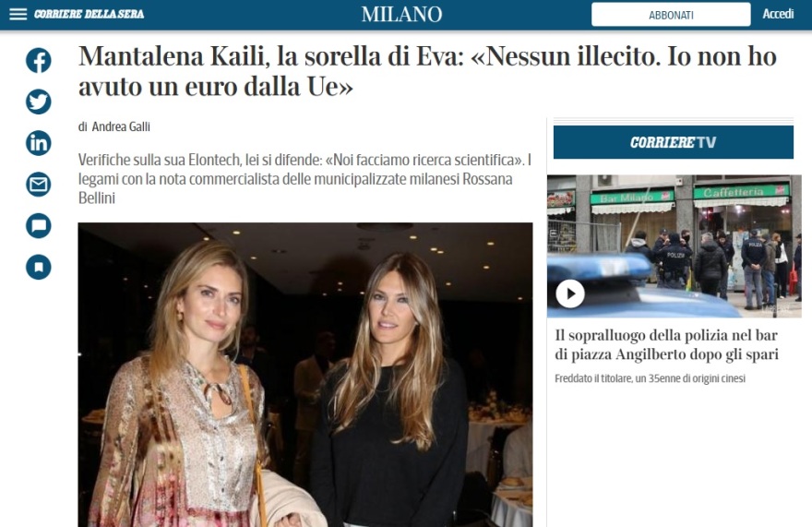Share article on Twitter

[39, 102]
